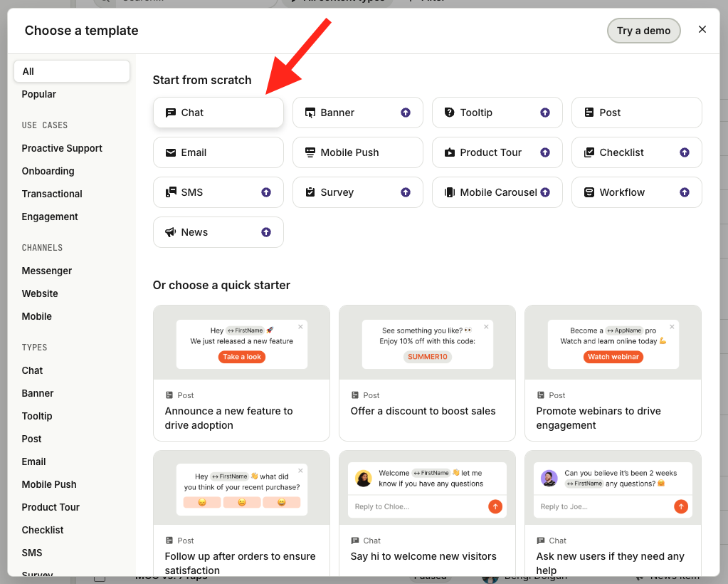The height and width of the screenshot is (584, 728).
Task: Click the Mobile Push icon
Action: click(310, 152)
